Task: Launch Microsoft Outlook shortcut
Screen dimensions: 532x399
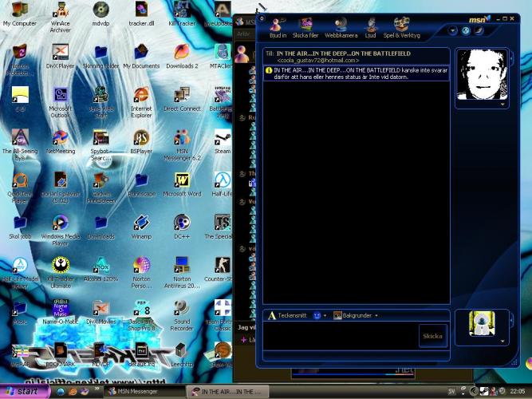Action: click(61, 103)
